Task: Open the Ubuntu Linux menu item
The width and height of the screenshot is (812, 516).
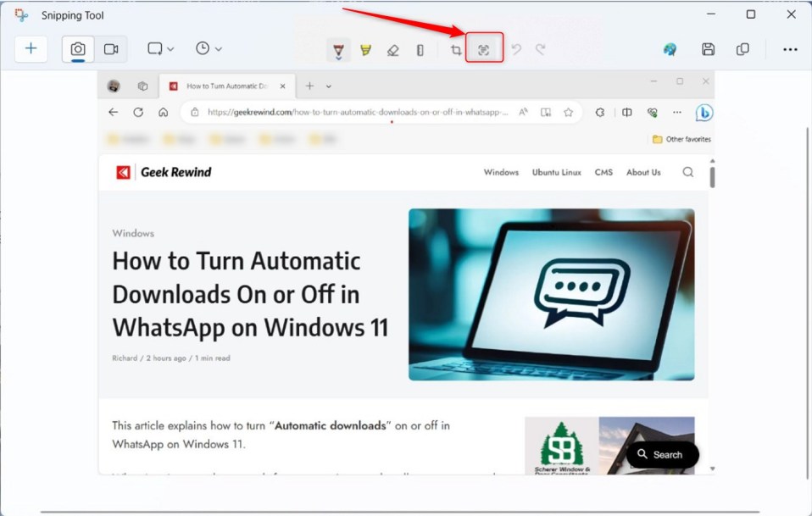Action: coord(557,172)
